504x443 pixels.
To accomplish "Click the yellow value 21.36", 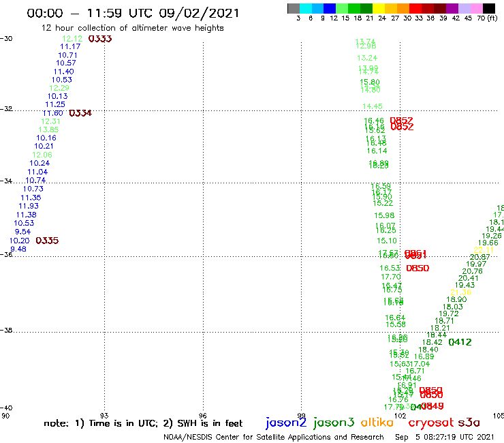I will (x=460, y=292).
